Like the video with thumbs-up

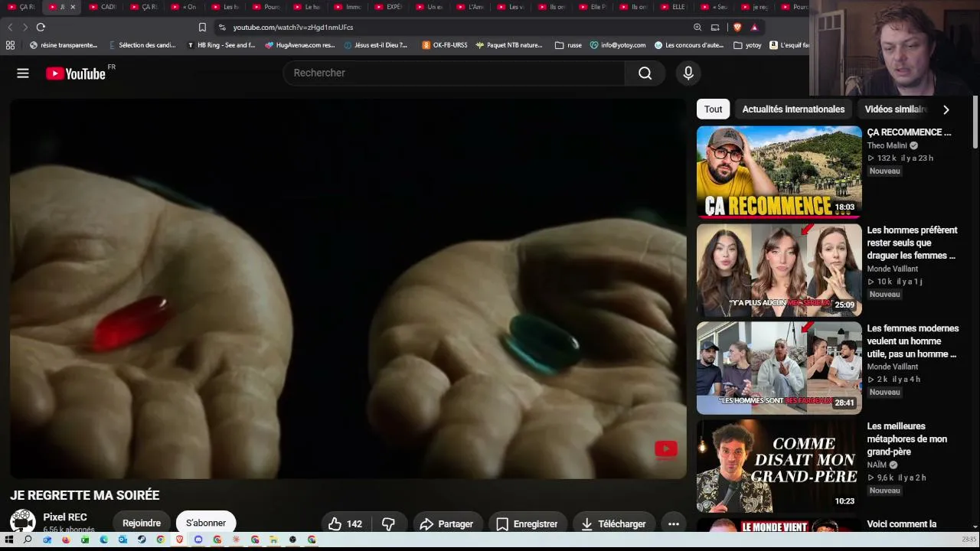(x=345, y=524)
